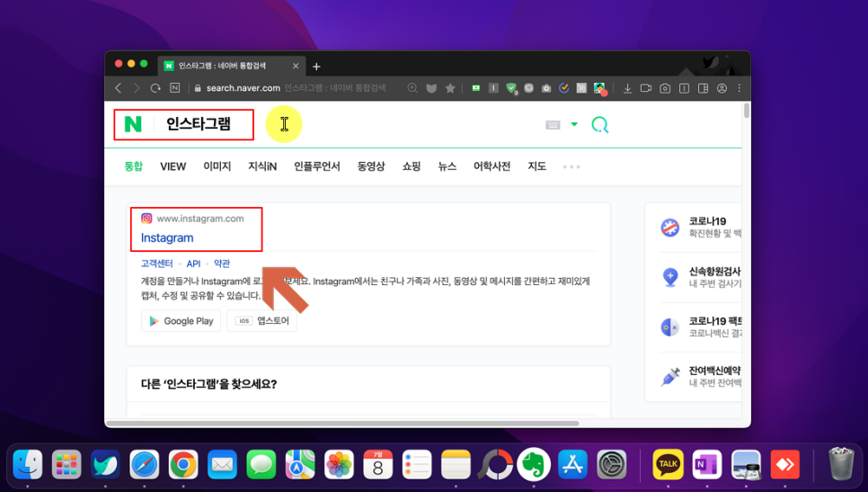Open the 뉴스 tab

(x=447, y=166)
